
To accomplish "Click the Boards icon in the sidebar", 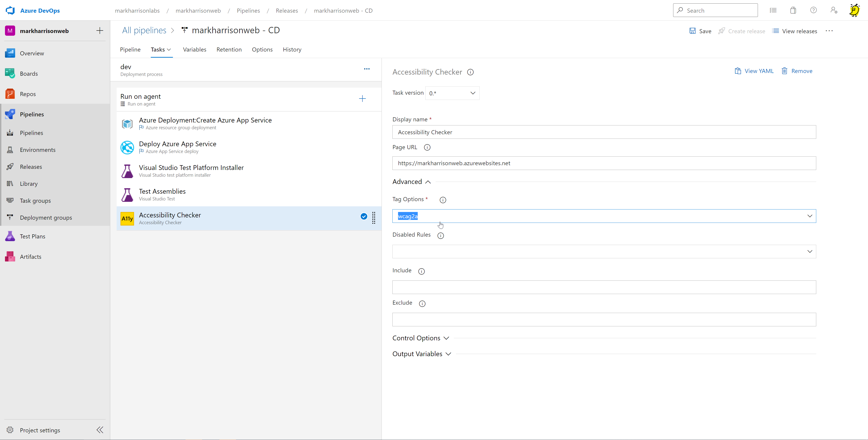I will 10,73.
